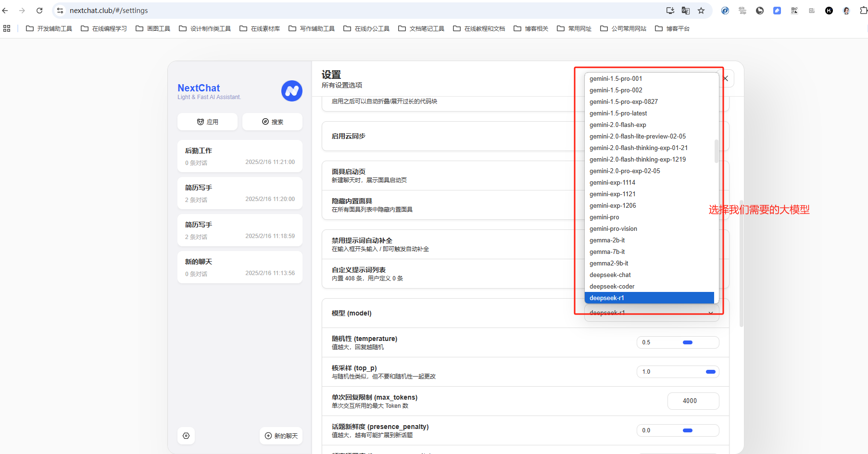This screenshot has width=868, height=454.
Task: Click the Google Translate icon
Action: pyautogui.click(x=686, y=11)
